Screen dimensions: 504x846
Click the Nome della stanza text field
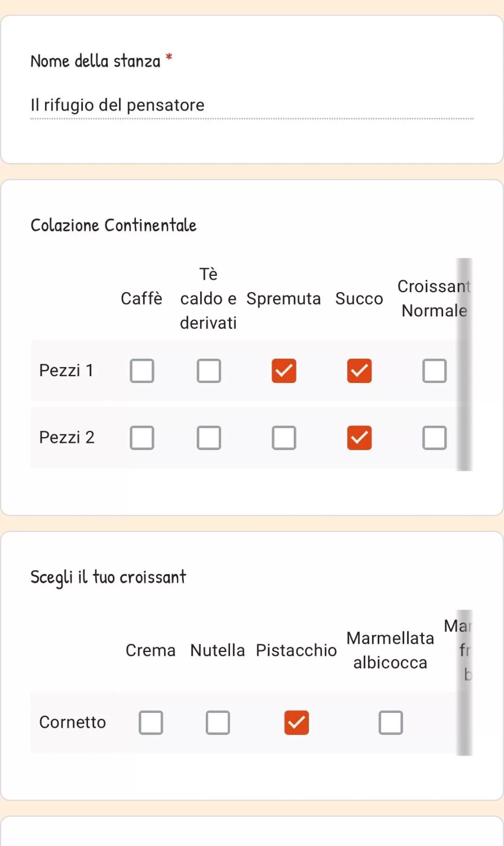click(252, 105)
